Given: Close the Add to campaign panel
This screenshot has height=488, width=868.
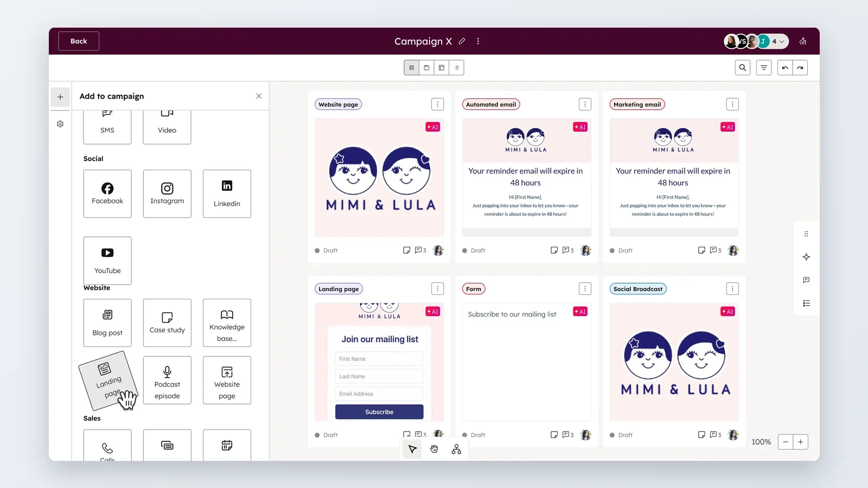Looking at the screenshot, I should (x=259, y=96).
